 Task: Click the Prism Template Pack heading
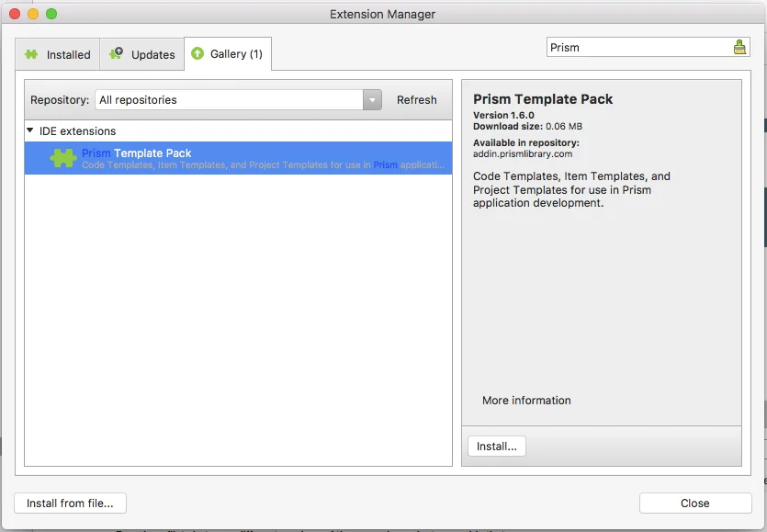pos(543,99)
